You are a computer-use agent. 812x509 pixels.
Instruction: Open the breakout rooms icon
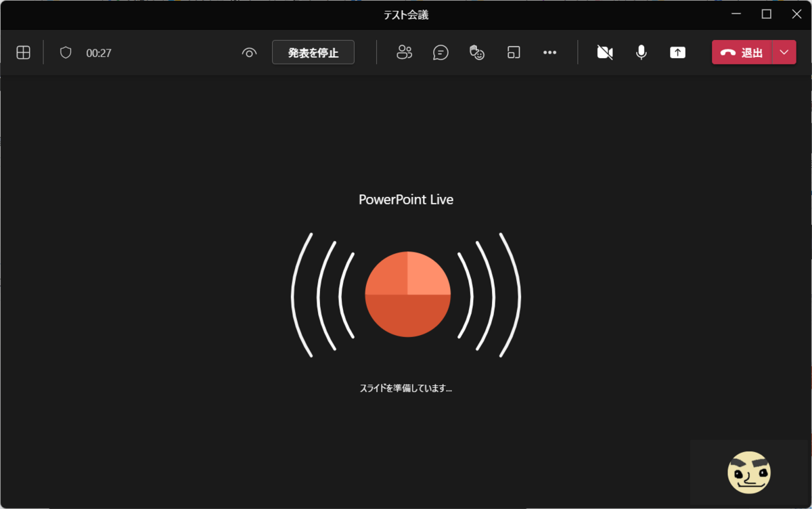(514, 53)
